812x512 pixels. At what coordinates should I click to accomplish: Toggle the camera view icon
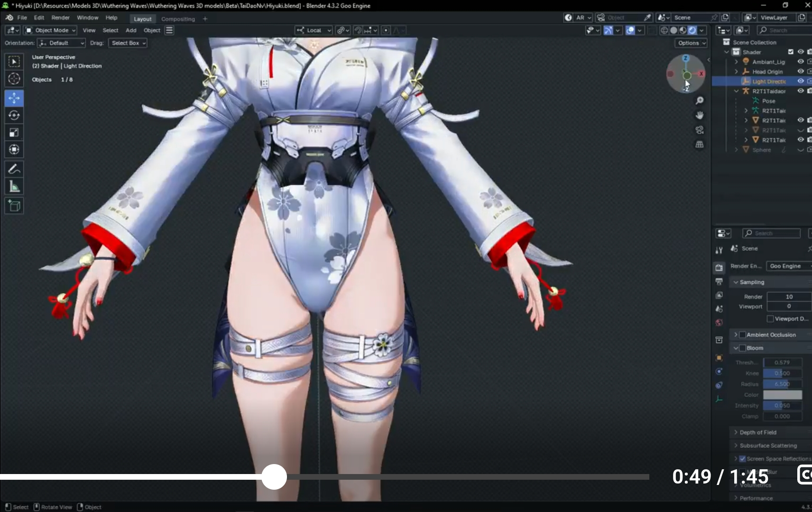[700, 130]
